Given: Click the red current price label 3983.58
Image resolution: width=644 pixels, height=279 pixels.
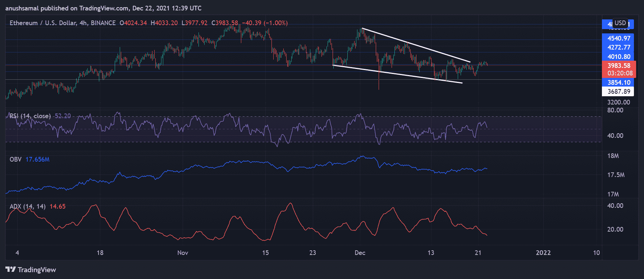Looking at the screenshot, I should tap(618, 66).
